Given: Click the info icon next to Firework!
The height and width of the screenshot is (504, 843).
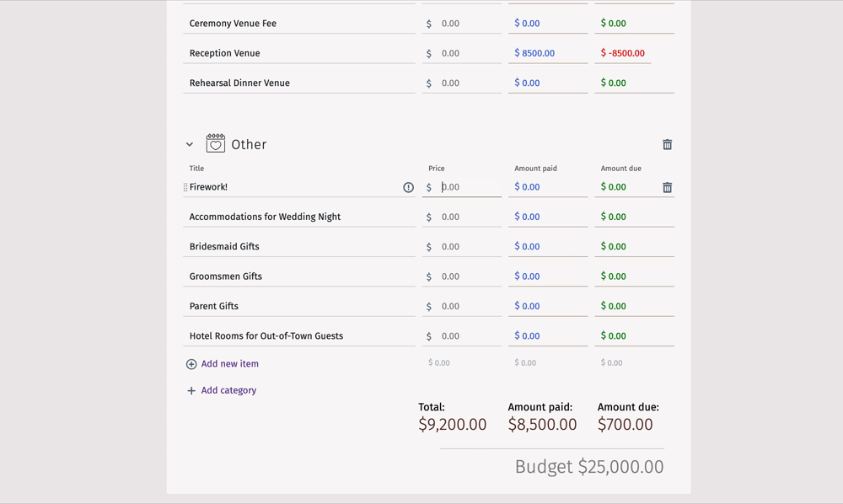Looking at the screenshot, I should click(409, 187).
